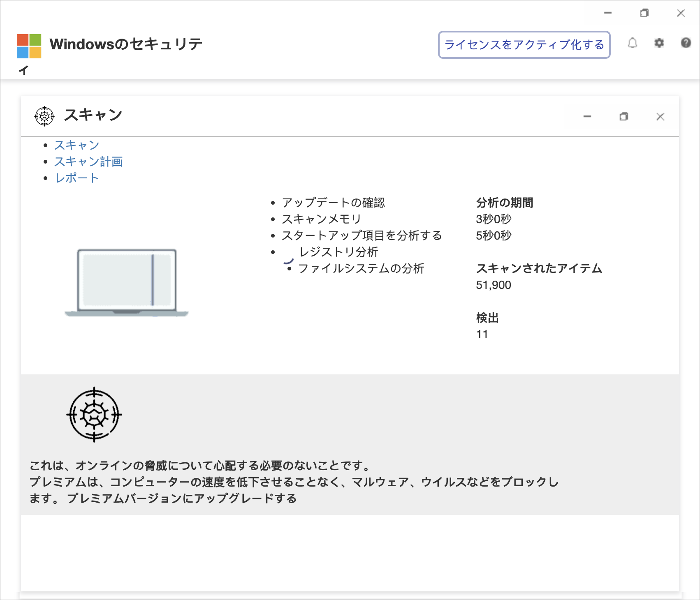Image resolution: width=700 pixels, height=600 pixels.
Task: Select the ファイルシステムの分析 entry
Action: click(362, 269)
